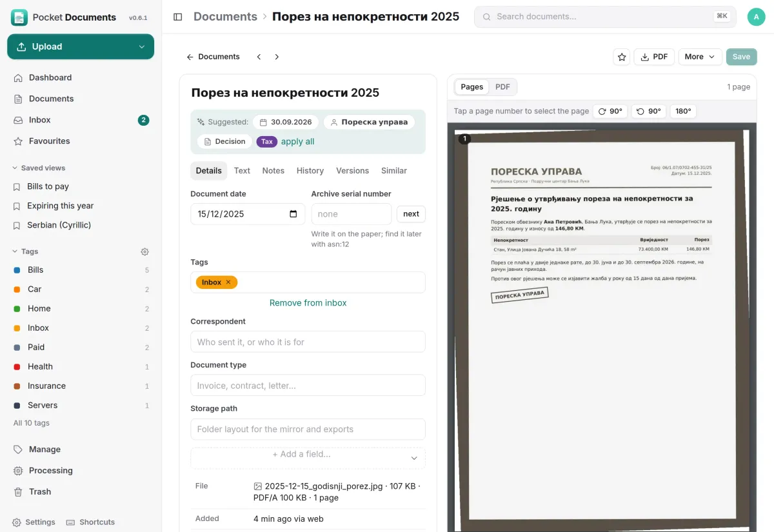Switch to the Text tab
The height and width of the screenshot is (532, 774).
click(242, 171)
